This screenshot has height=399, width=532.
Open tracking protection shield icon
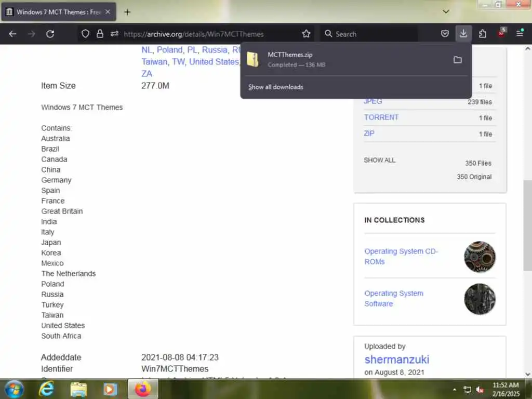pos(85,34)
